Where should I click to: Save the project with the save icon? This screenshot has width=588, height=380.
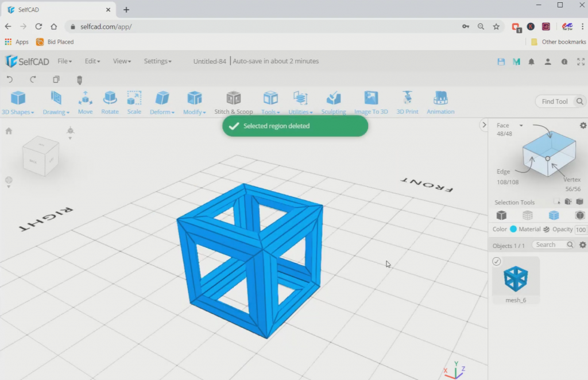500,61
